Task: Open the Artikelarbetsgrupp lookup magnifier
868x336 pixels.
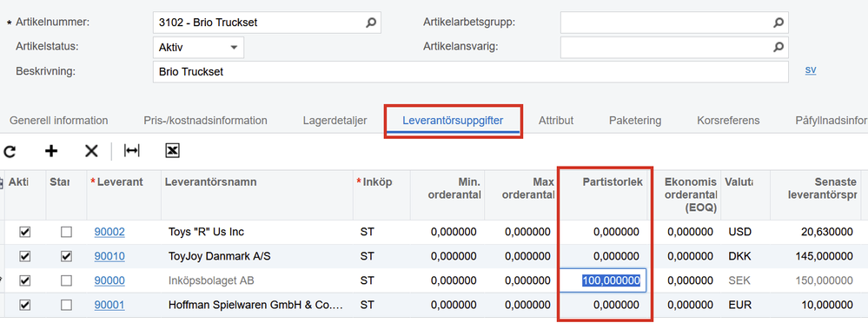Action: pyautogui.click(x=779, y=23)
